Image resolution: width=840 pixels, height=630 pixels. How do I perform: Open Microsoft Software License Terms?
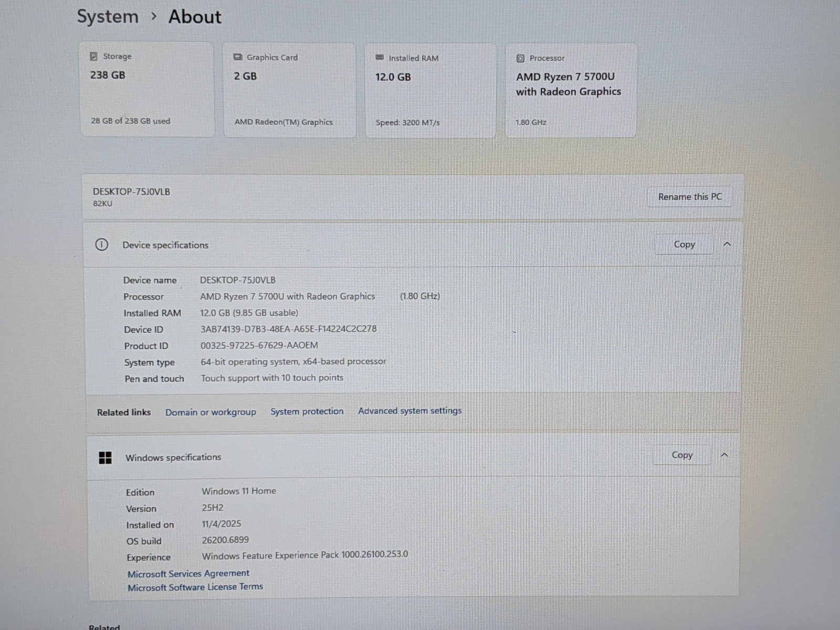[195, 587]
